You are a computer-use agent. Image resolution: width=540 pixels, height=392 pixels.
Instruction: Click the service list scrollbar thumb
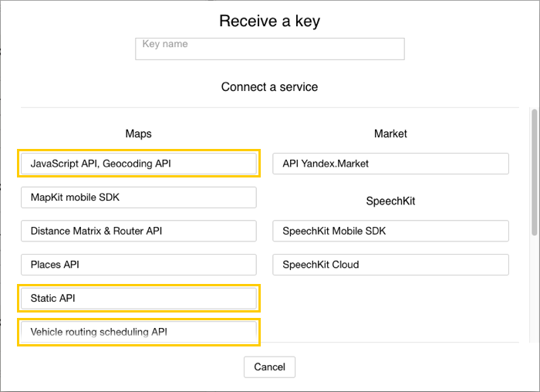(534, 171)
